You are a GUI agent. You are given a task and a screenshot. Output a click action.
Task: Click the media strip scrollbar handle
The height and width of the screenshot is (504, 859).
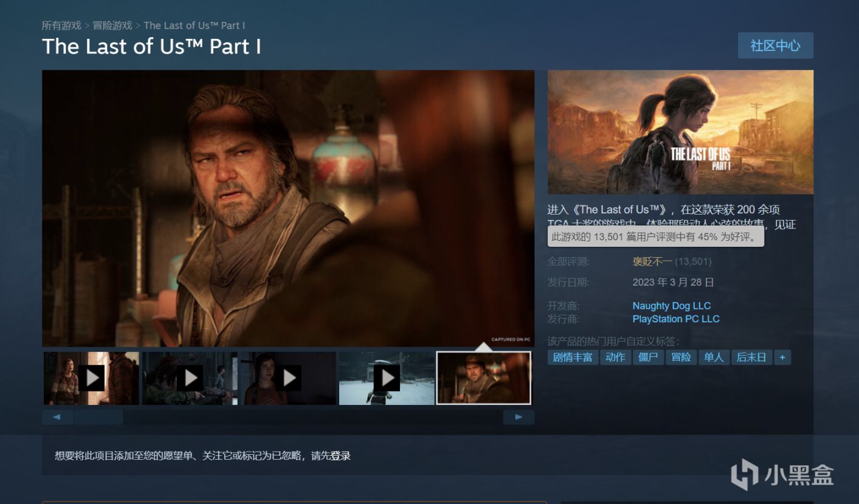coord(98,417)
